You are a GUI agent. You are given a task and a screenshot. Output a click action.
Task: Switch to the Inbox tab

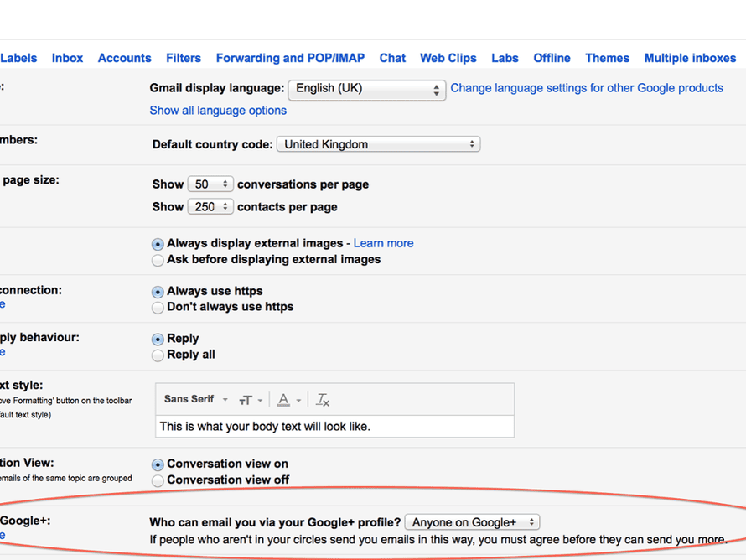[x=68, y=58]
